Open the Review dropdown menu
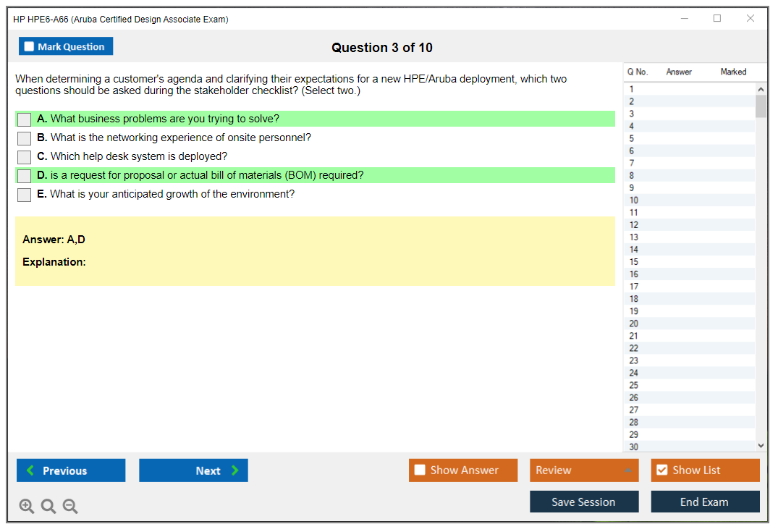This screenshot has width=778, height=532. tap(584, 470)
